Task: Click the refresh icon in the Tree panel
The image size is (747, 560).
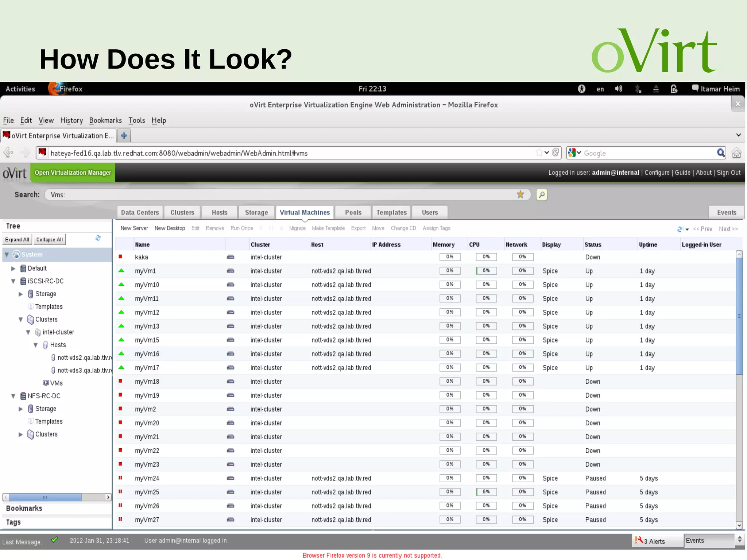Action: pos(98,238)
